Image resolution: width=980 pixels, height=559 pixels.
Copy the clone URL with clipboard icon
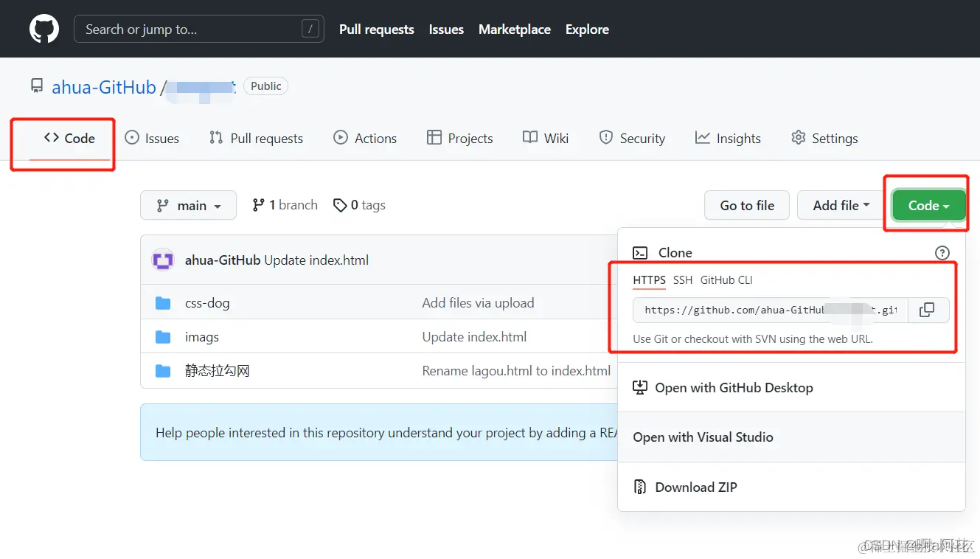point(928,310)
